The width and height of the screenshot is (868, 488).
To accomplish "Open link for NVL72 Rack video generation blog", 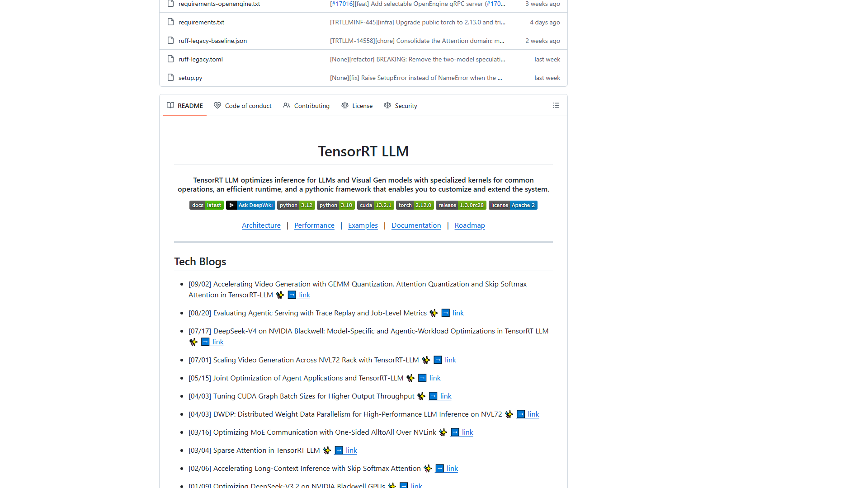I will [445, 360].
